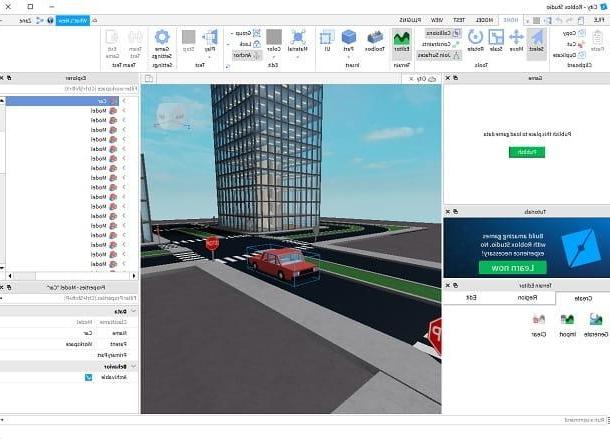The width and height of the screenshot is (610, 439).
Task: Collapse the Behavior properties section
Action: [133, 366]
